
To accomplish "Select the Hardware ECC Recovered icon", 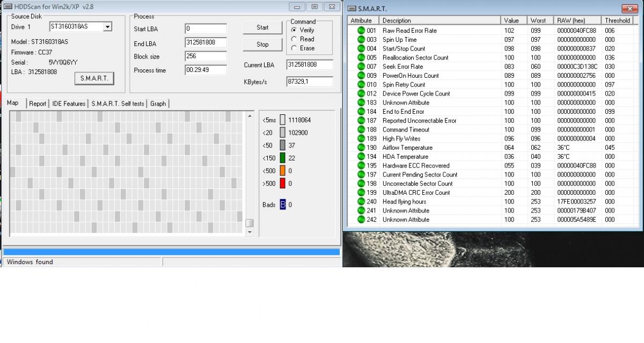I will point(360,165).
